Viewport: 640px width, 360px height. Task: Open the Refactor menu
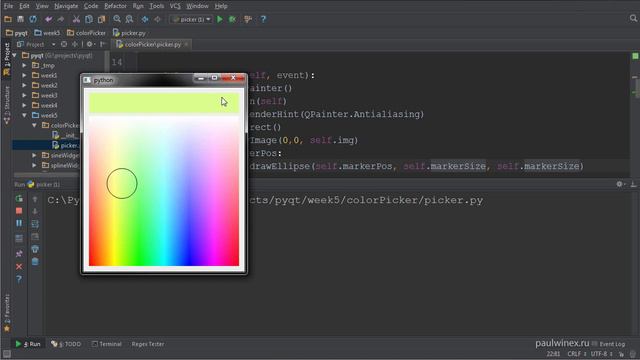pos(116,6)
